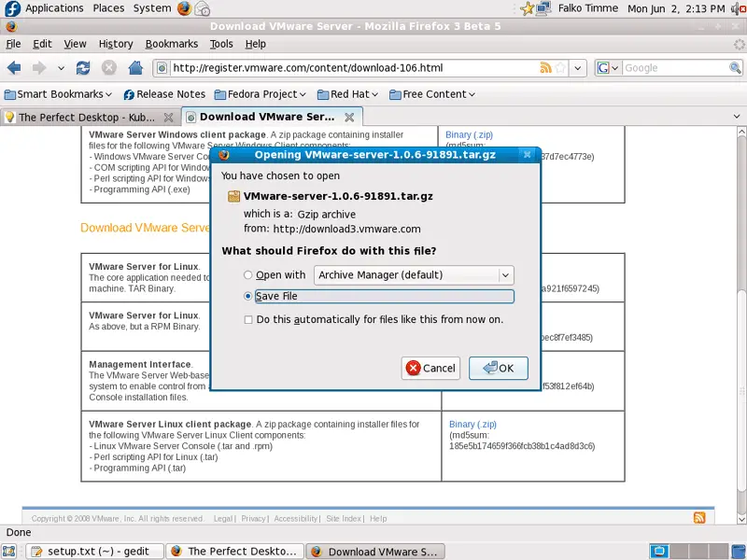Open the Legal footer link
747x560 pixels.
[222, 519]
